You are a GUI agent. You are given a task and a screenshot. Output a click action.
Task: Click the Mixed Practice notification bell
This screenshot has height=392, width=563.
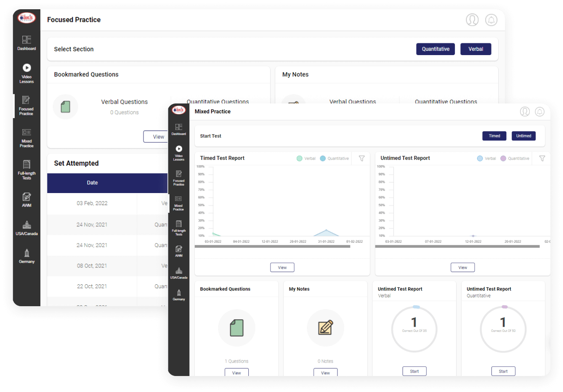coord(539,111)
